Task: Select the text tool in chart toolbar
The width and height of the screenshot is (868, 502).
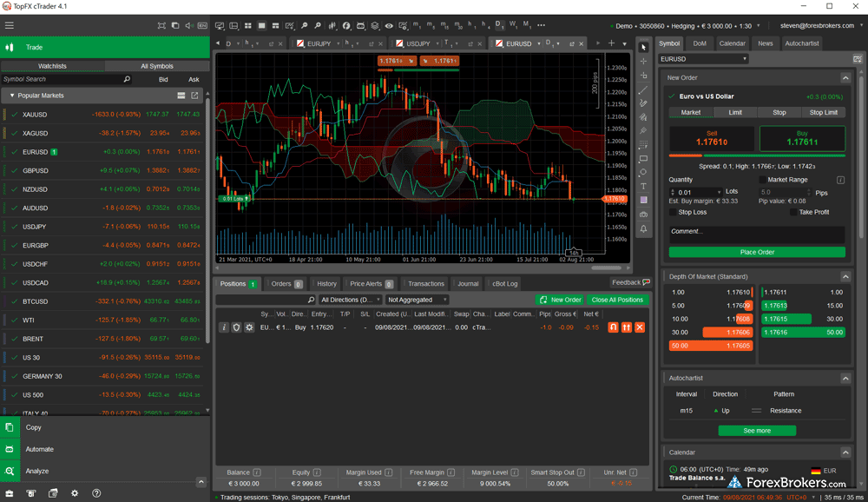Action: 643,186
